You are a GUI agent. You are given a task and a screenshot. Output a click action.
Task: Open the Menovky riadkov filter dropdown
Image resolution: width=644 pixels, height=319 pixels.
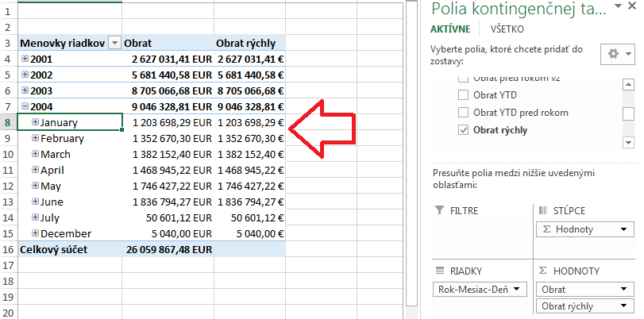click(115, 43)
